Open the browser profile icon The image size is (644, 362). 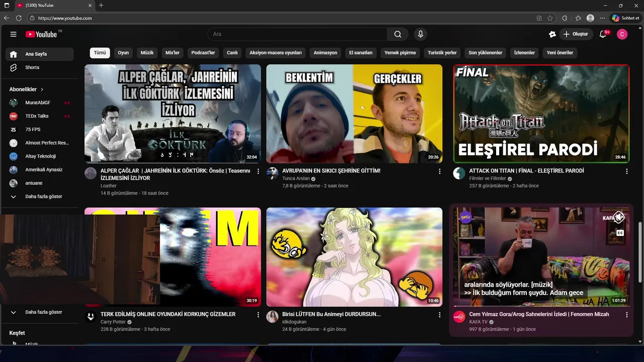coord(590,18)
